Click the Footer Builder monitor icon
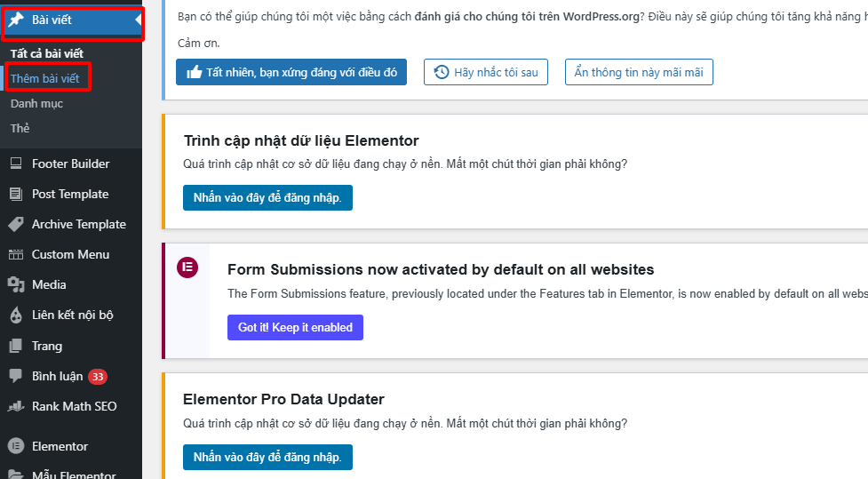Screen dimensions: 868x479 click(16, 164)
